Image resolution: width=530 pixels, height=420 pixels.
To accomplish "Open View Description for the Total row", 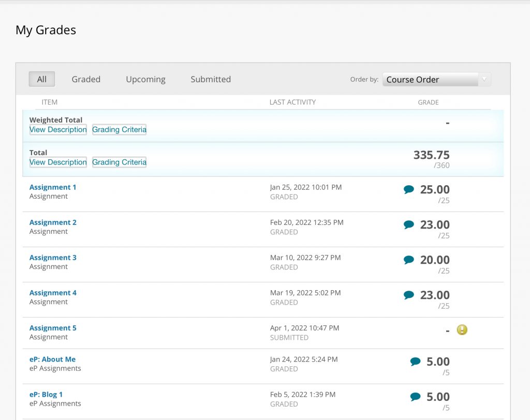I will point(58,162).
